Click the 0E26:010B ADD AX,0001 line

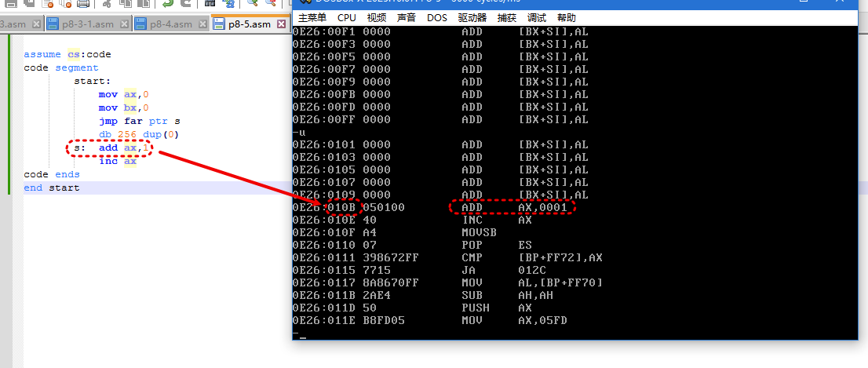point(430,207)
